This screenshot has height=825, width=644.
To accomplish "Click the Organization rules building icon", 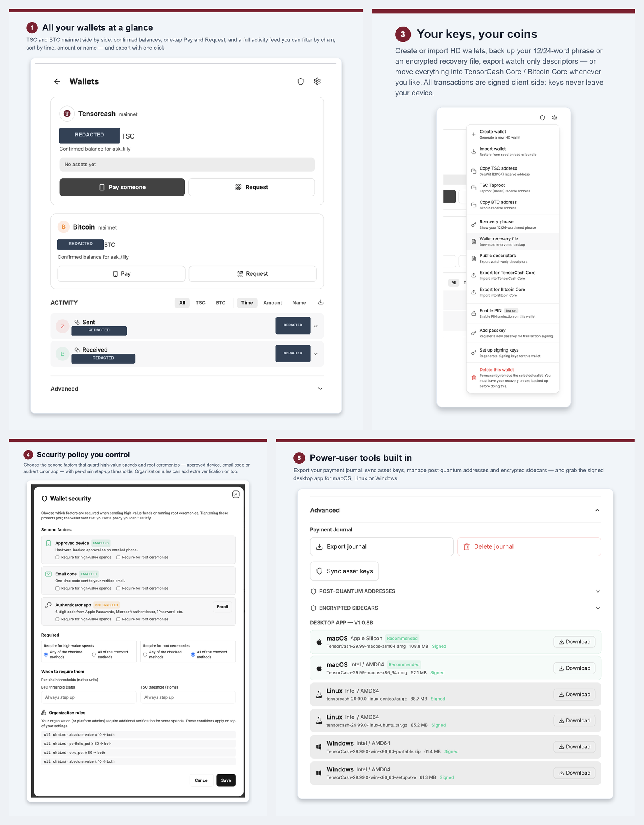I will [44, 713].
